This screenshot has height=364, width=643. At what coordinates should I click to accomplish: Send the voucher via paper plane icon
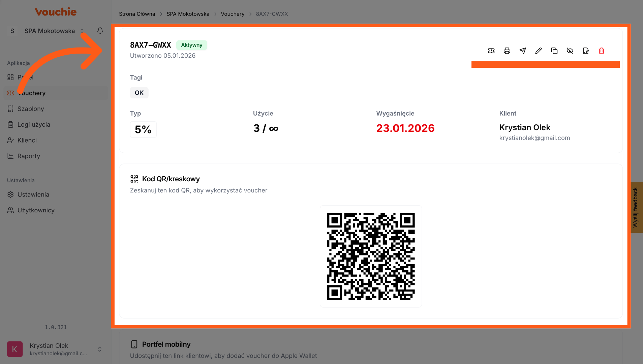point(523,51)
